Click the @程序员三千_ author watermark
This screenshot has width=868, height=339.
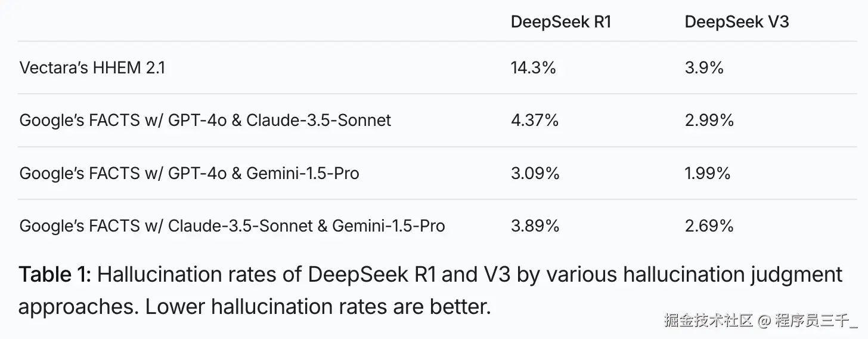pos(809,320)
